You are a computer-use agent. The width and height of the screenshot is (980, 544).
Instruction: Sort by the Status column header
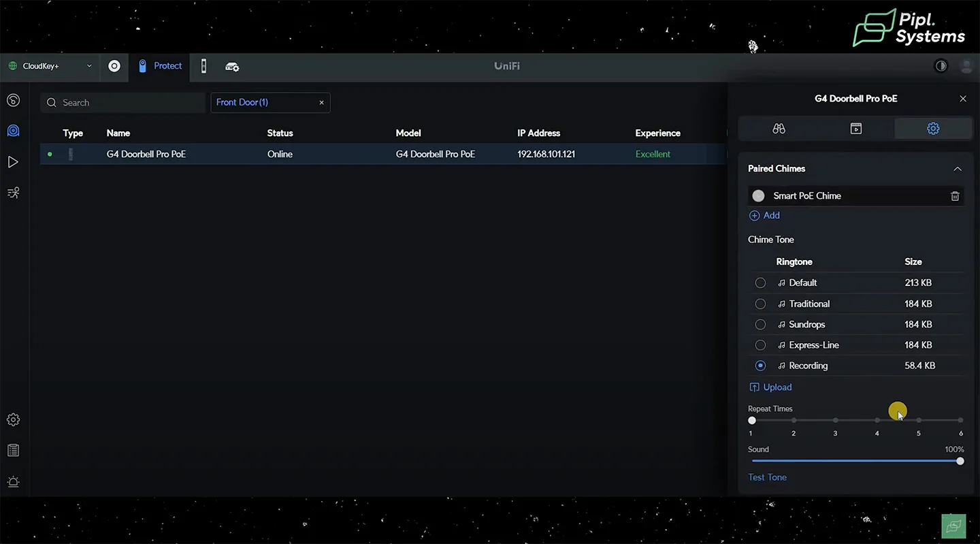click(x=280, y=133)
